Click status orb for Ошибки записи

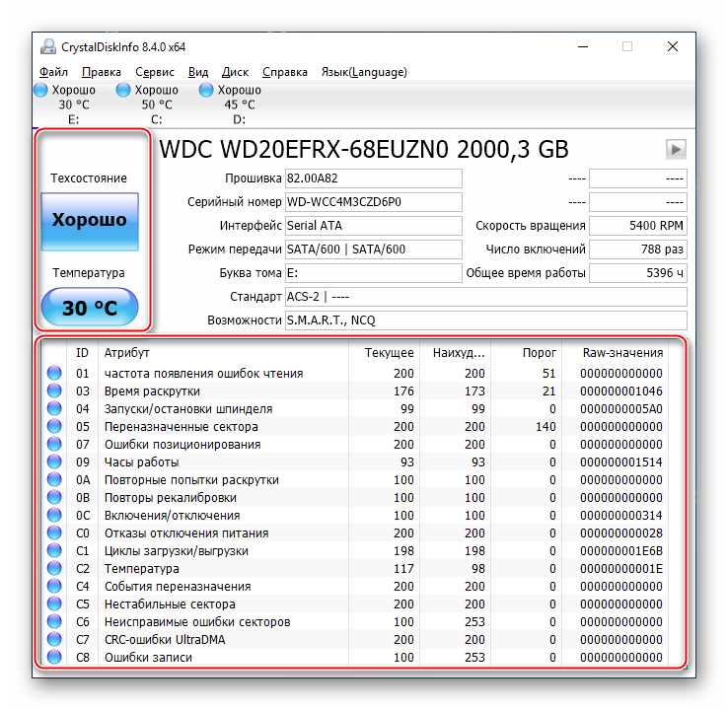54,657
